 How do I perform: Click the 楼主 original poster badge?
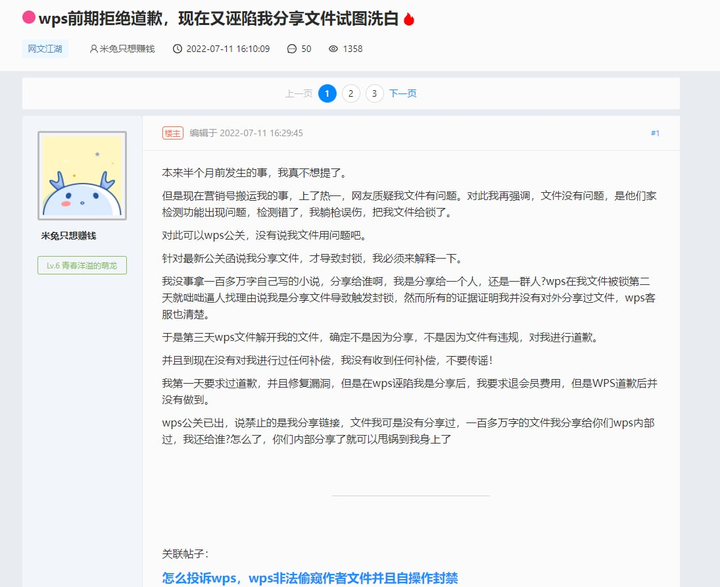click(x=173, y=133)
